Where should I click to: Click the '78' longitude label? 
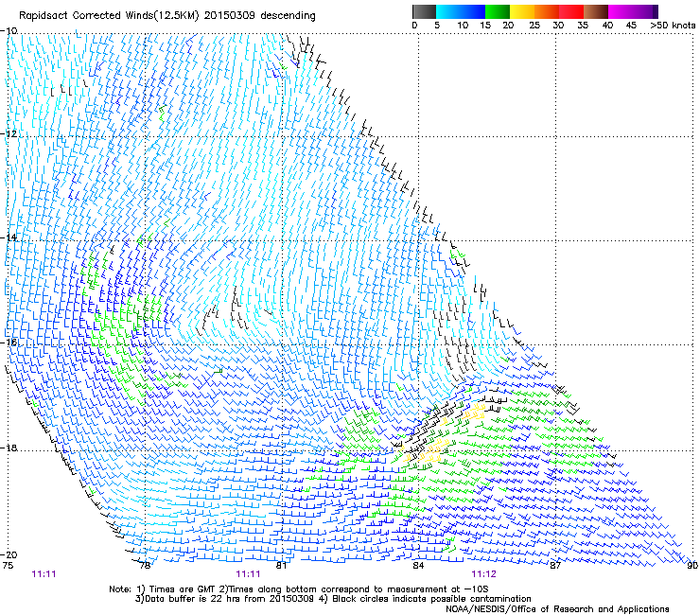tap(145, 565)
